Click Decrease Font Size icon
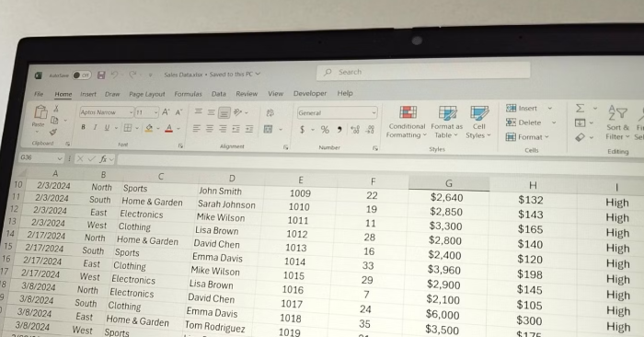The image size is (644, 337). [178, 112]
